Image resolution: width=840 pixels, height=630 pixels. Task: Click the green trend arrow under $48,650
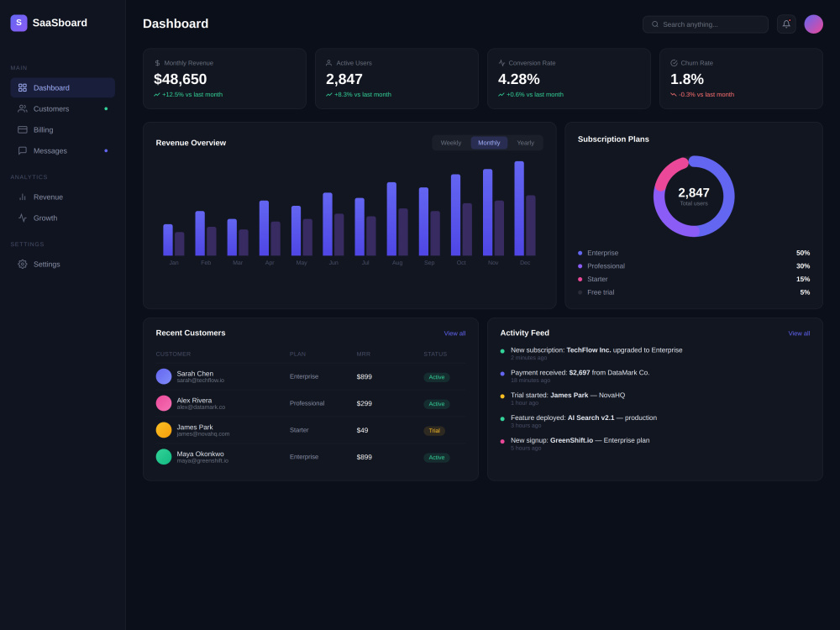157,94
